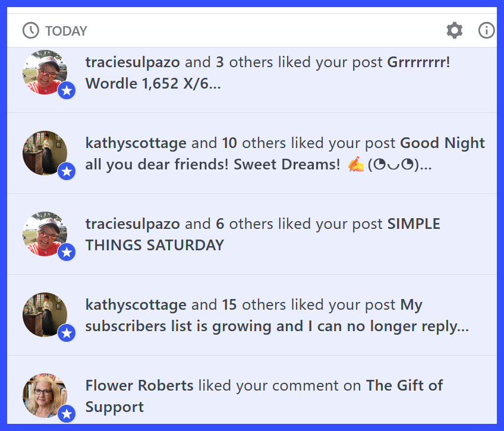Open traciesulpazo profile from Wordle notification

pos(133,62)
